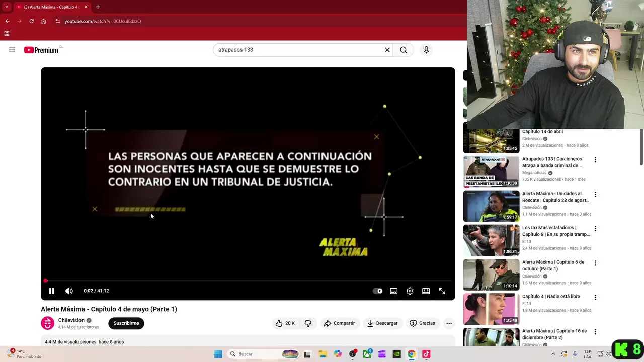The image size is (644, 362).
Task: Open Copilot from taskbar
Action: 338,354
